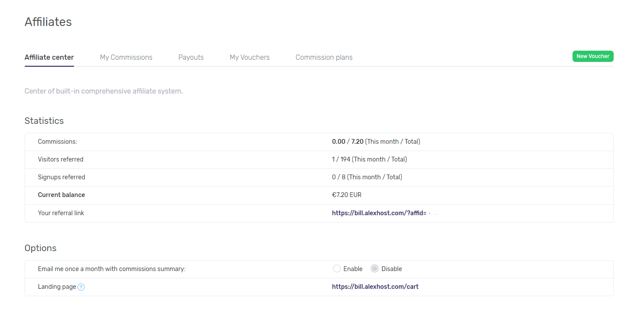Select the Affiliate center tab

49,57
